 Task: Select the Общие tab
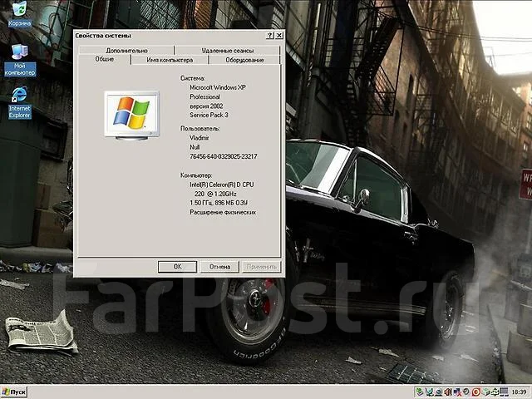point(105,59)
